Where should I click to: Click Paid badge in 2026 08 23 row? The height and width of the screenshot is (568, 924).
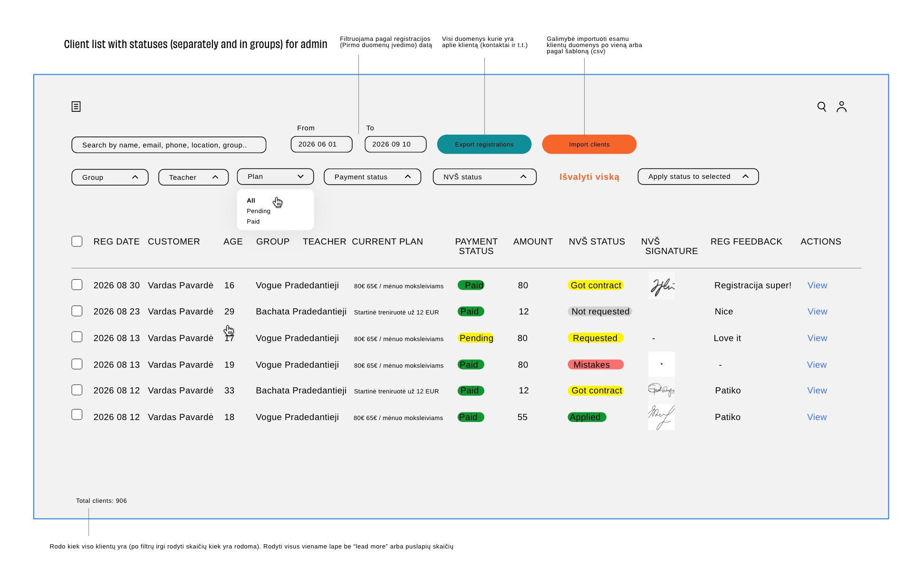[471, 312]
